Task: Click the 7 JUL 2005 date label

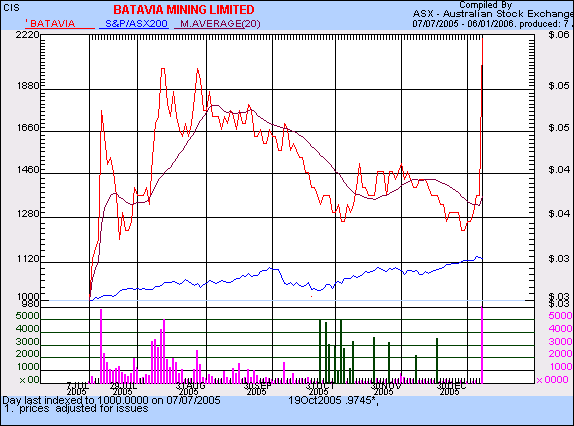Action: [x=78, y=389]
